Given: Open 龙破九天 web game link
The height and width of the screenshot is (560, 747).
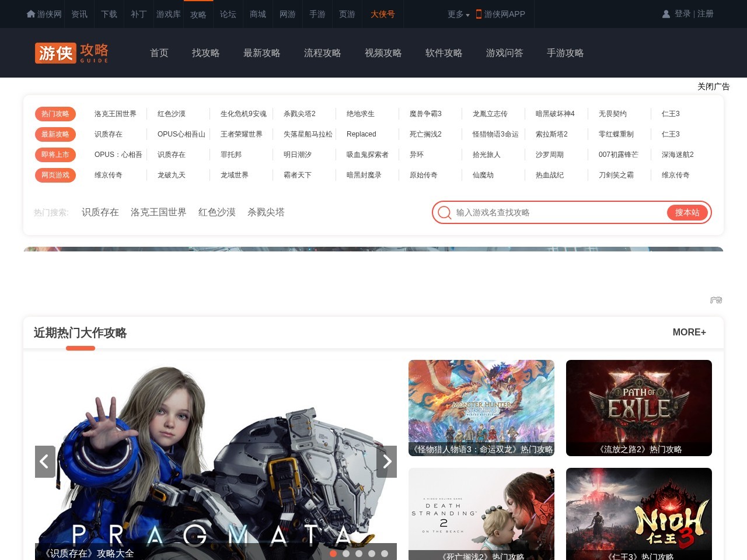Looking at the screenshot, I should [x=172, y=175].
